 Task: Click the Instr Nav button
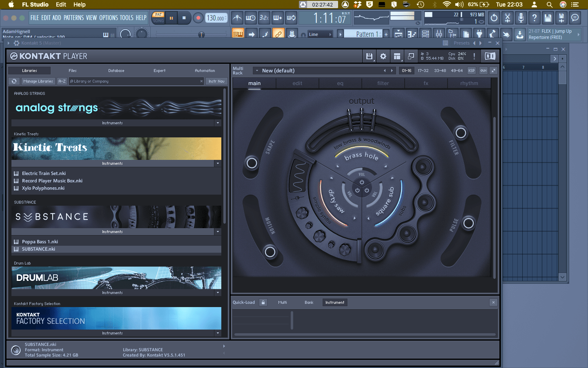pyautogui.click(x=216, y=81)
